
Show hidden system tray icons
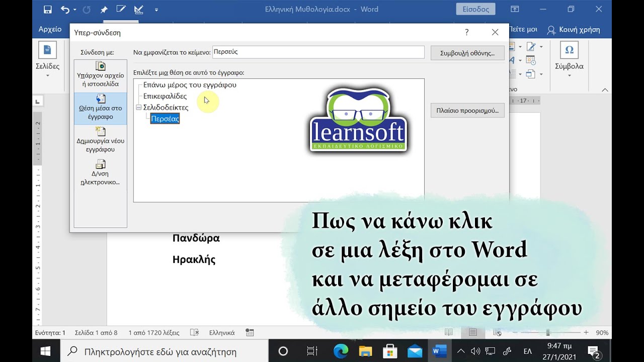pos(461,351)
